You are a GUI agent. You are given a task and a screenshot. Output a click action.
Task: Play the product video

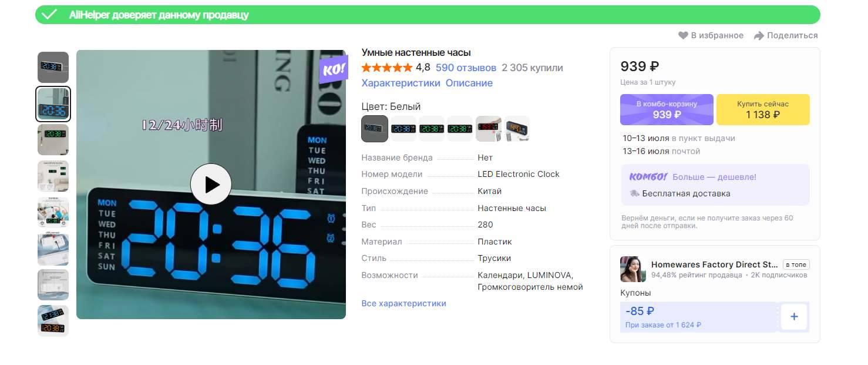point(211,185)
